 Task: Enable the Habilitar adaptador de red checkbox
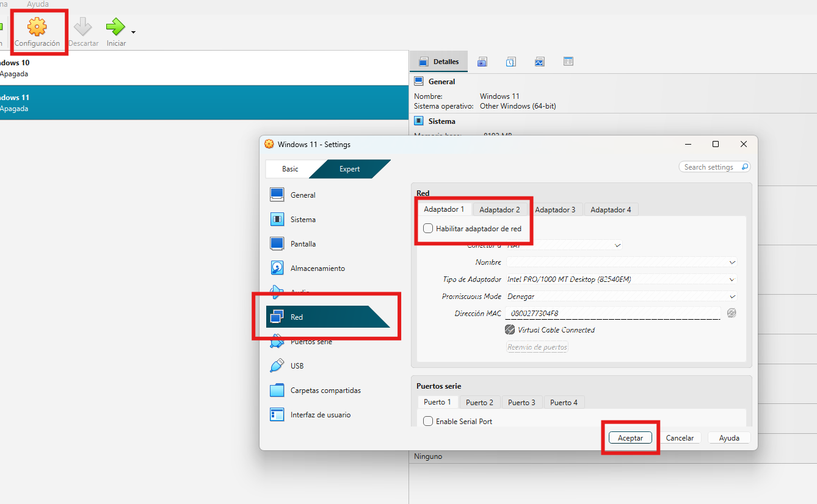coord(428,229)
